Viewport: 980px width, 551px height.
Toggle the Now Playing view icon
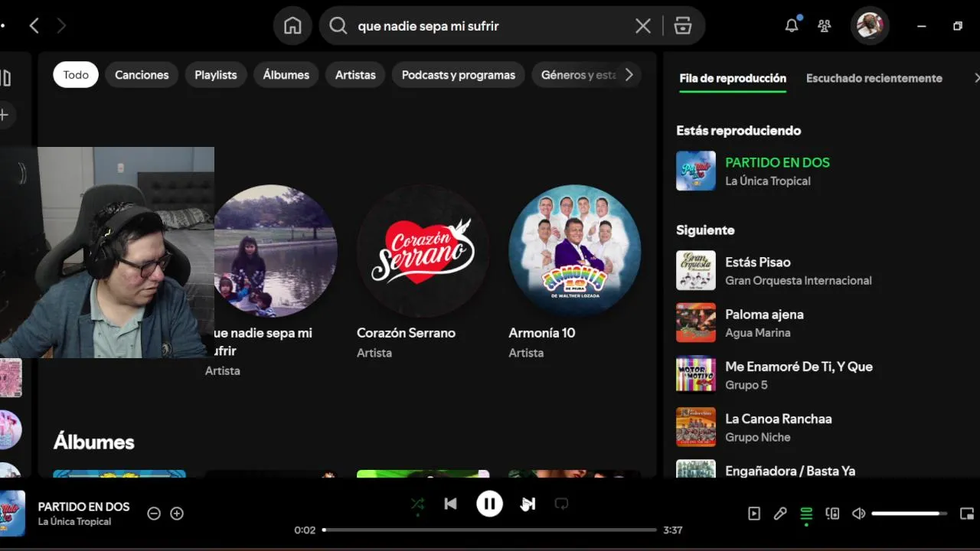tap(754, 514)
